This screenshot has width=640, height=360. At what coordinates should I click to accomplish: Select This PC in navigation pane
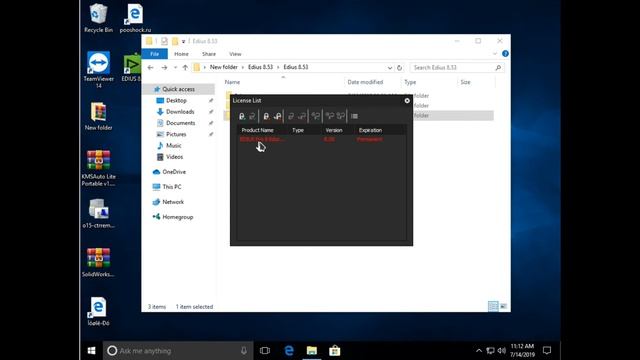(x=171, y=187)
